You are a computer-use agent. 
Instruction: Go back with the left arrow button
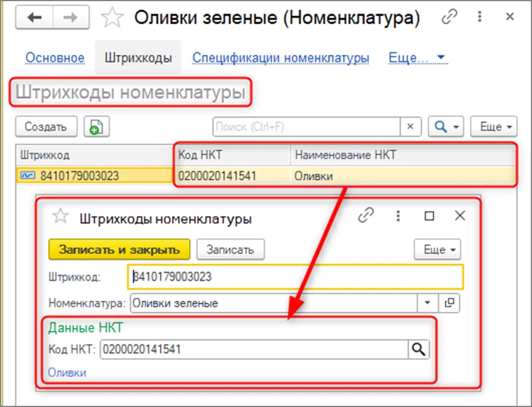pyautogui.click(x=35, y=17)
